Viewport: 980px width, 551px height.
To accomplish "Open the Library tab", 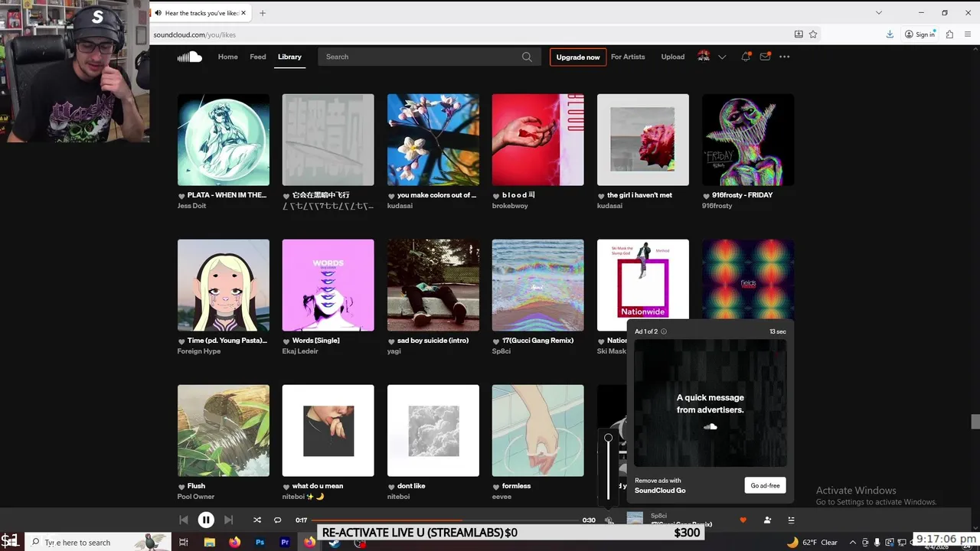I will [289, 57].
